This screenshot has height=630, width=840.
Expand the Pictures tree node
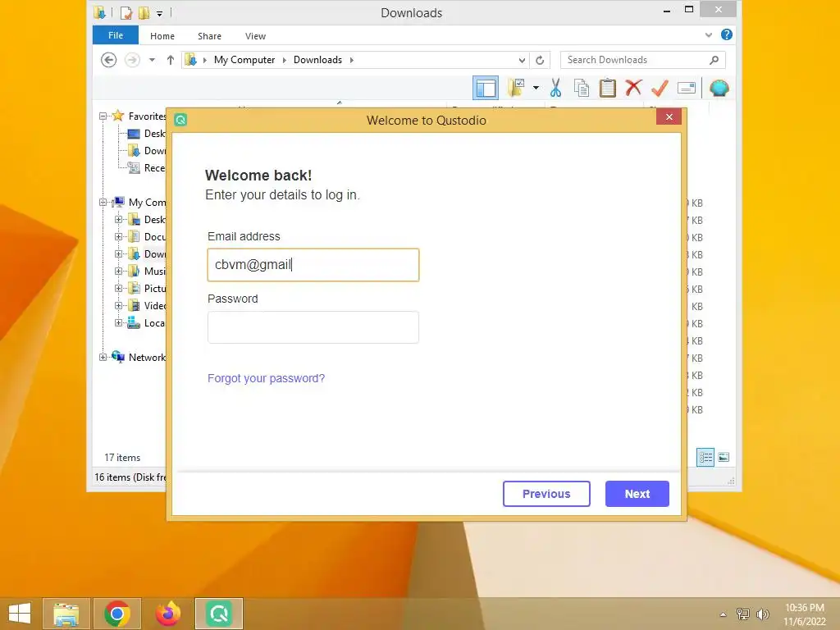coord(118,288)
